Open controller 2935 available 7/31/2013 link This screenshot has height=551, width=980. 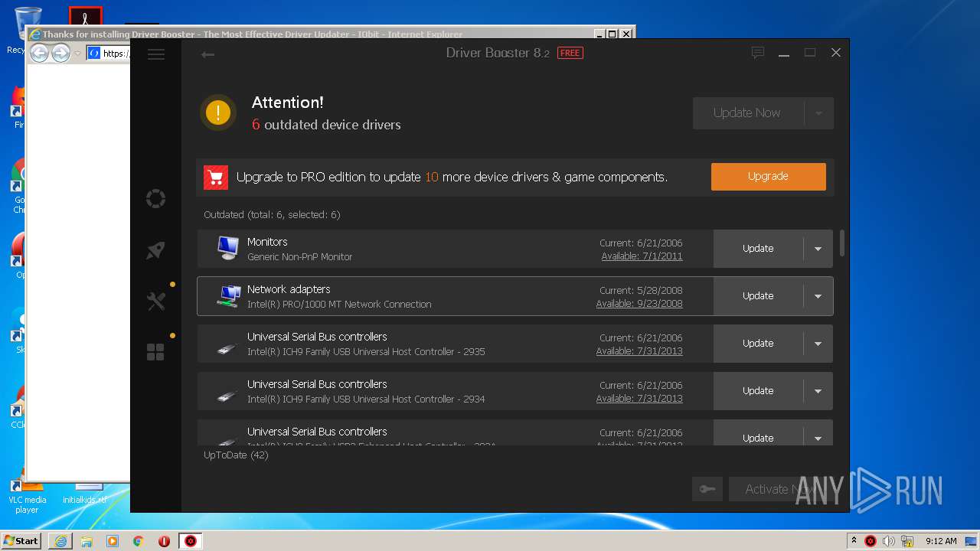tap(639, 351)
